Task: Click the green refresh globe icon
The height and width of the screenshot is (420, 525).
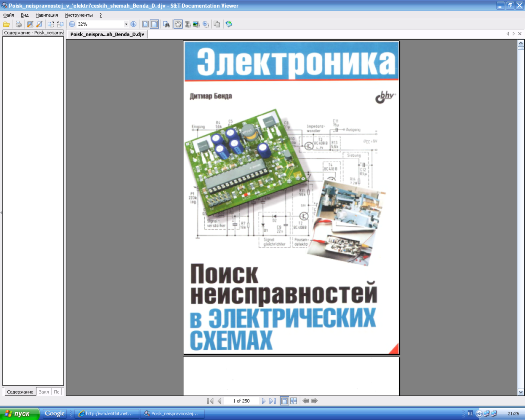Action: click(x=229, y=24)
